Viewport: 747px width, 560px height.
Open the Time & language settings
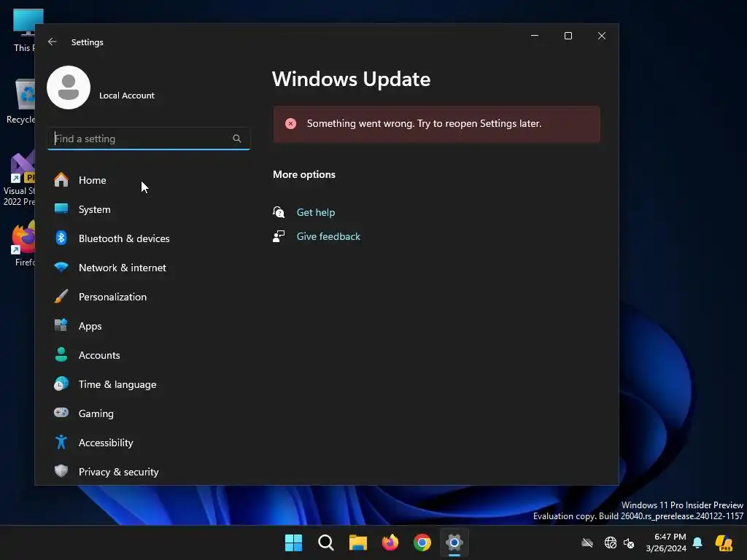point(149,384)
